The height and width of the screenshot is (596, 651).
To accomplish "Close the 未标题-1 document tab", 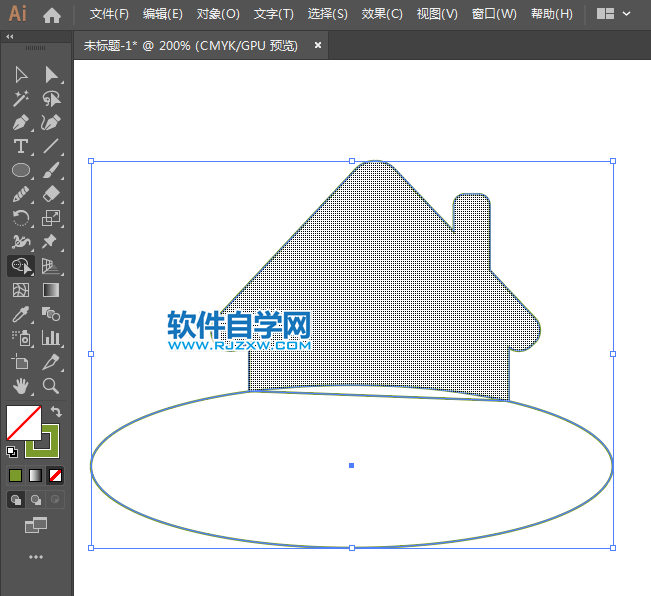I will pos(318,45).
